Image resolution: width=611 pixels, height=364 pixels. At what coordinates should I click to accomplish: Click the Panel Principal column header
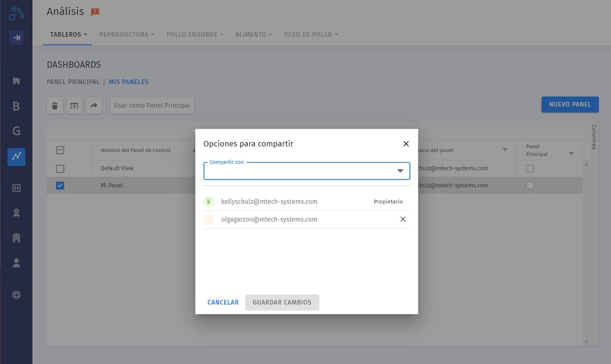coord(536,150)
